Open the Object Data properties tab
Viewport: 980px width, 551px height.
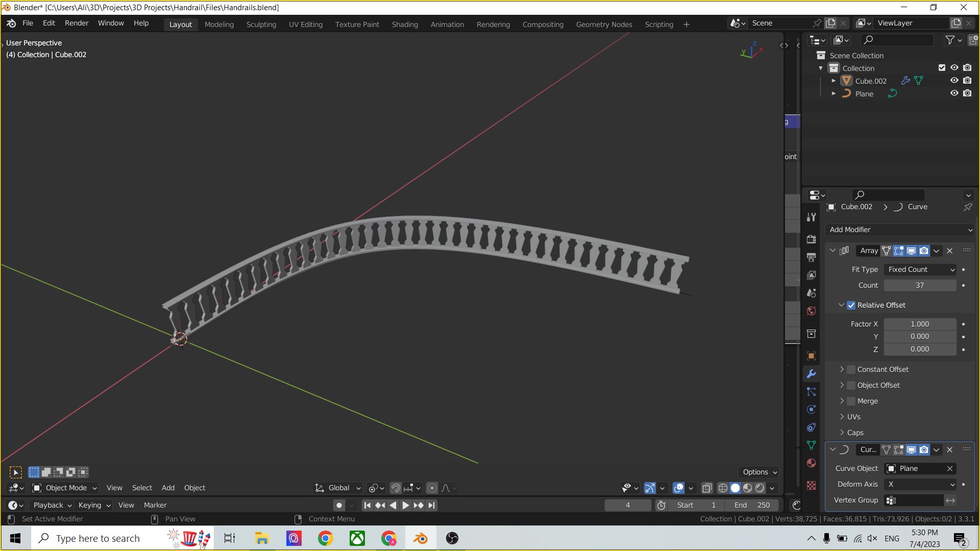coord(811,445)
